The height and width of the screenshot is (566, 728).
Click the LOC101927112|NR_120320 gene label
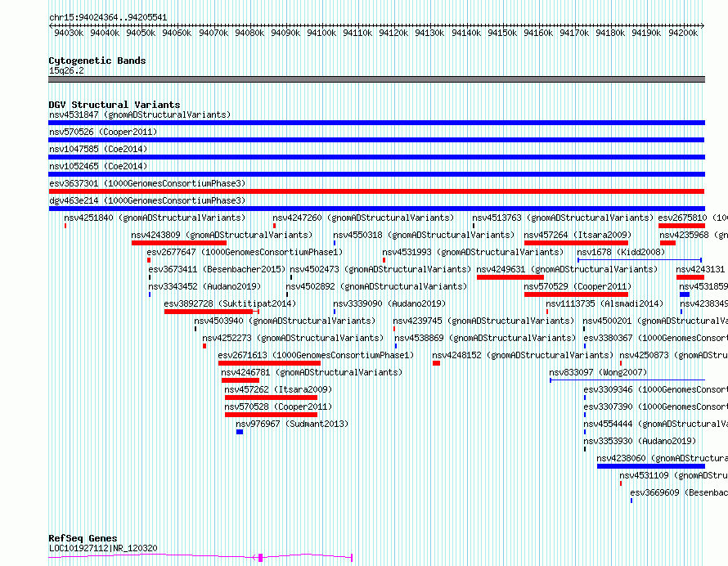click(103, 548)
